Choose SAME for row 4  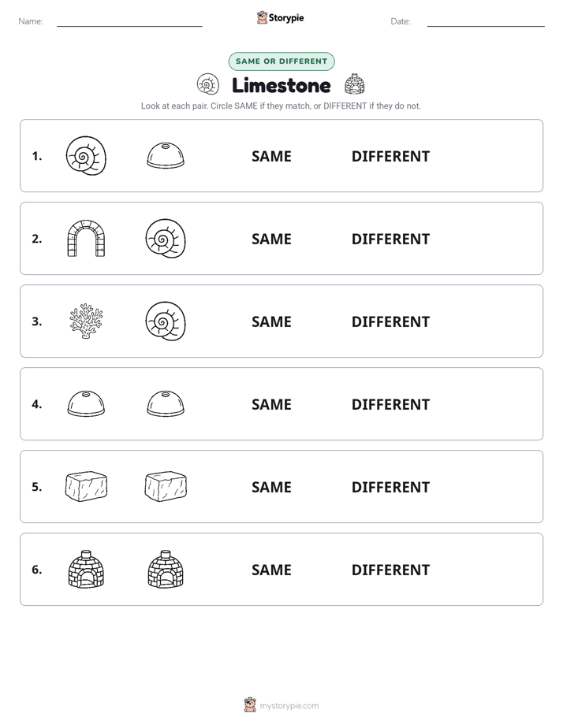tap(271, 404)
